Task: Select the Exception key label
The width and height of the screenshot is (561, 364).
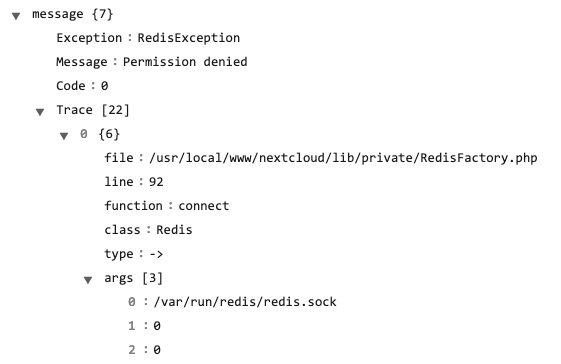Action: [89, 38]
